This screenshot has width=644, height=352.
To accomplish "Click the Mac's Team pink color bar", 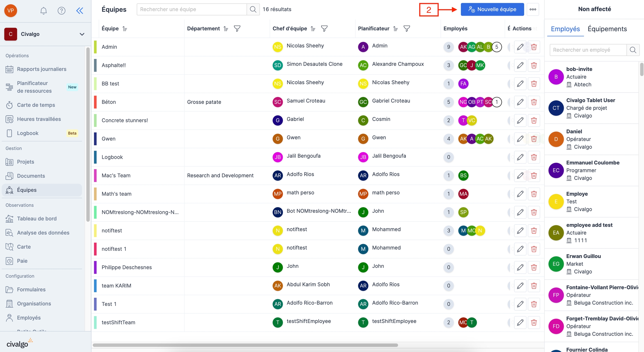I will pyautogui.click(x=95, y=176).
